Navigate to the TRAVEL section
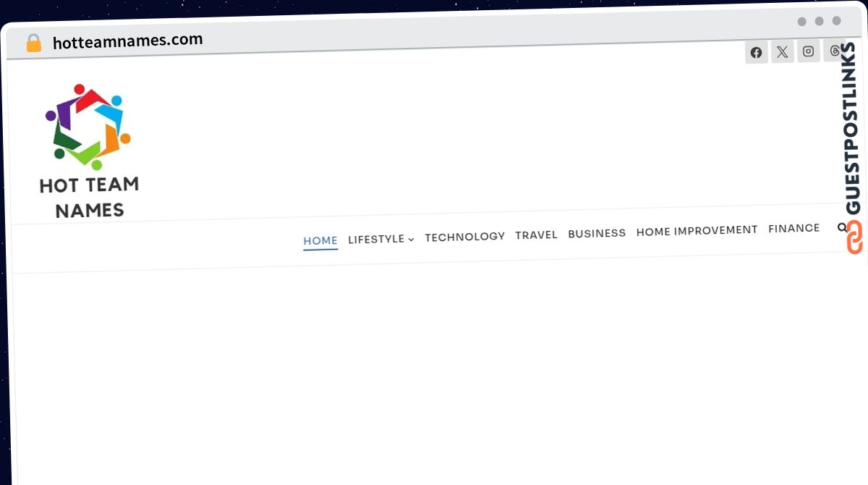This screenshot has height=485, width=868. pyautogui.click(x=536, y=234)
